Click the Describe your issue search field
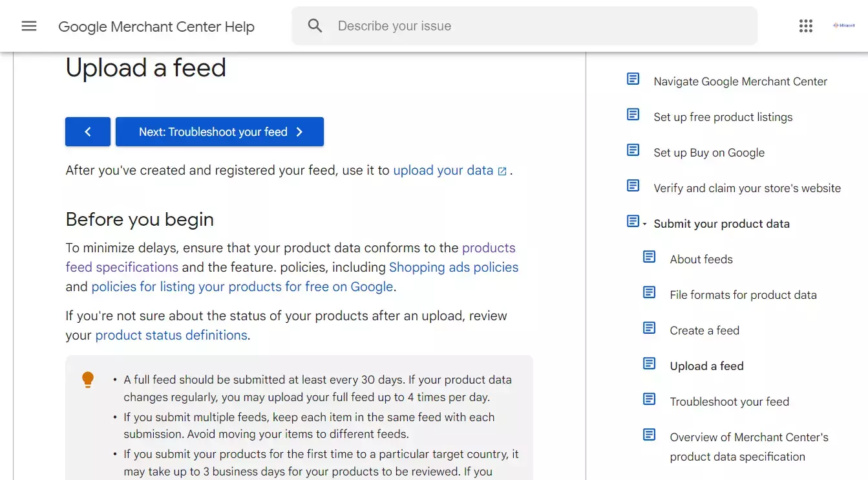The image size is (868, 480). pyautogui.click(x=524, y=26)
